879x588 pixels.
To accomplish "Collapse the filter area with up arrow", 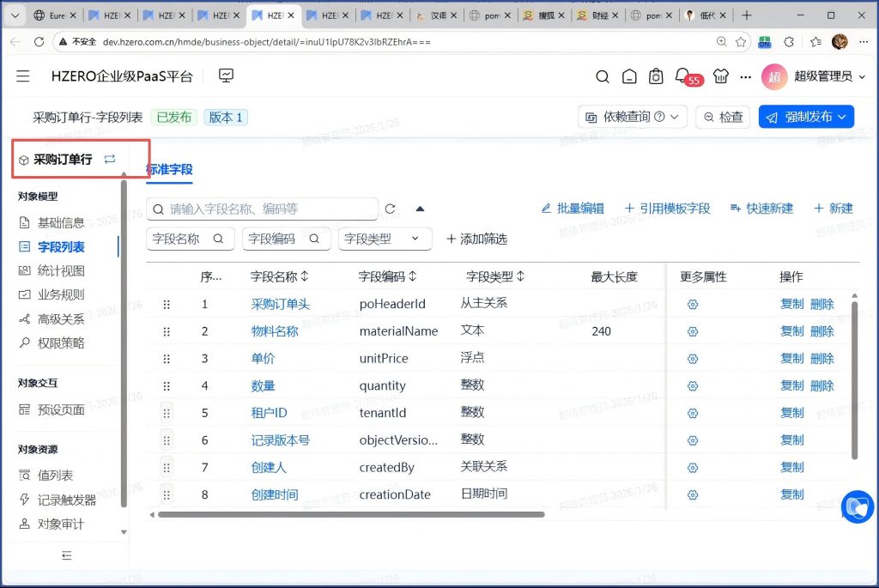I will [420, 209].
